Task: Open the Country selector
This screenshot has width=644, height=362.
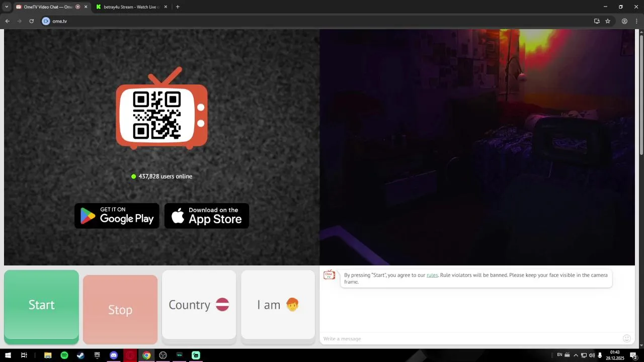Action: 199,305
